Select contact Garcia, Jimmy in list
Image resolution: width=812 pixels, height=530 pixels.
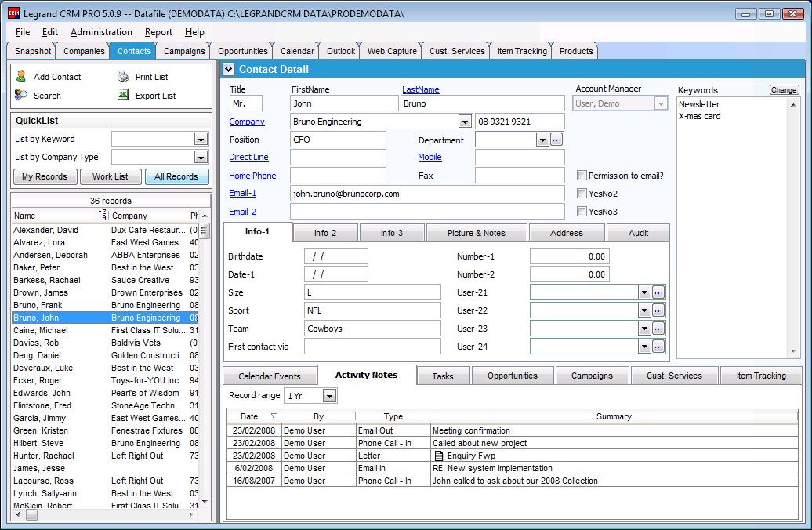pyautogui.click(x=104, y=418)
